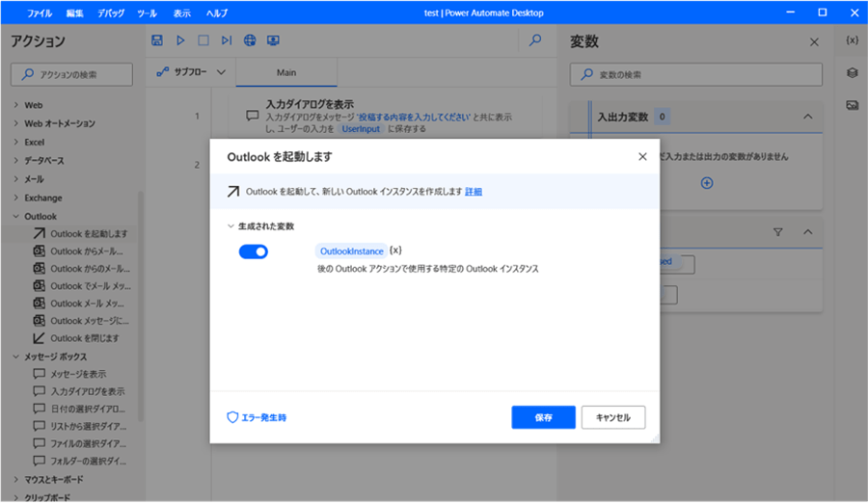The width and height of the screenshot is (868, 503).
Task: Open the web recorder globe icon
Action: (x=250, y=40)
